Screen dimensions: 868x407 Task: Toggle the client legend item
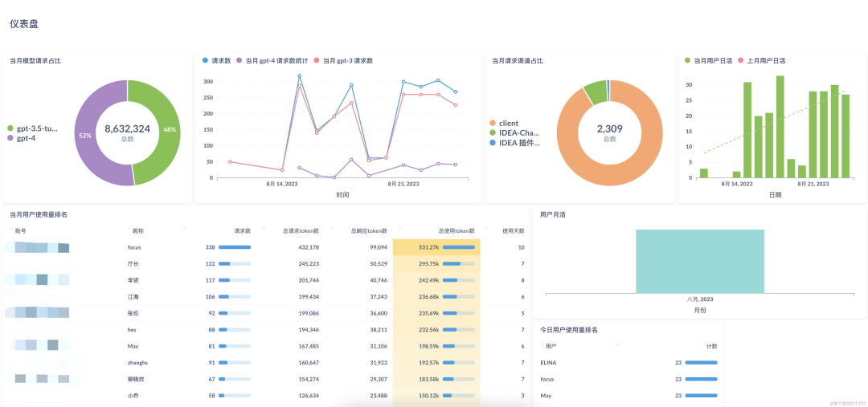504,124
